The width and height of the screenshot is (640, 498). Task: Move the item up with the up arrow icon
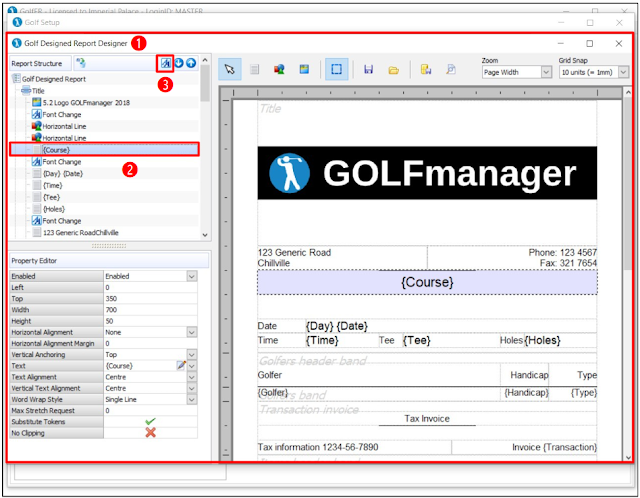[x=191, y=63]
